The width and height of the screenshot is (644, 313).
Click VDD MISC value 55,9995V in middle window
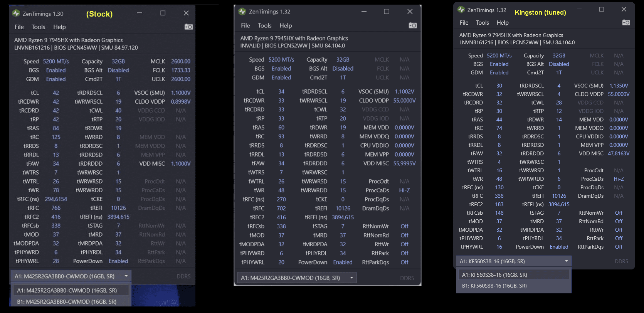click(x=404, y=163)
